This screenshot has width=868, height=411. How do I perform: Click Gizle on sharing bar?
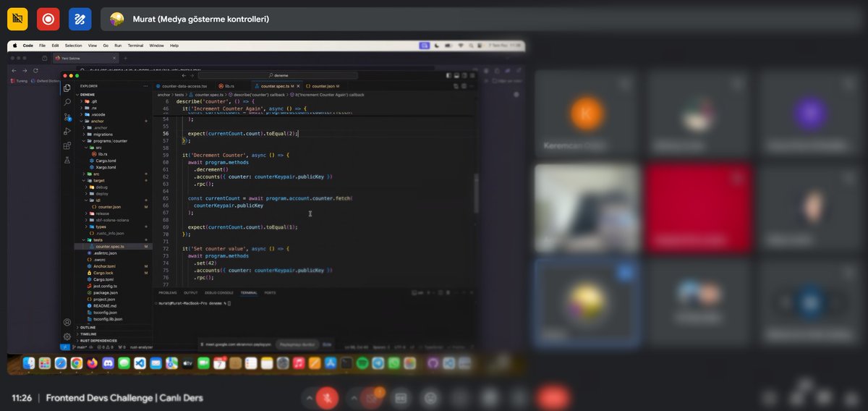[x=327, y=344]
